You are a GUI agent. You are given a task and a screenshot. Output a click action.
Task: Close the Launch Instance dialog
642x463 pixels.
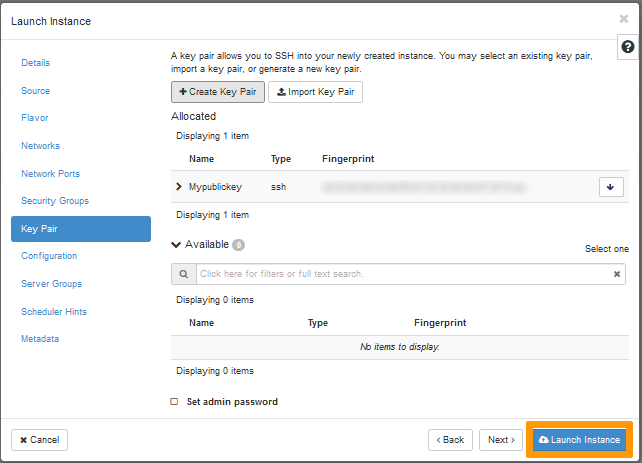point(624,18)
